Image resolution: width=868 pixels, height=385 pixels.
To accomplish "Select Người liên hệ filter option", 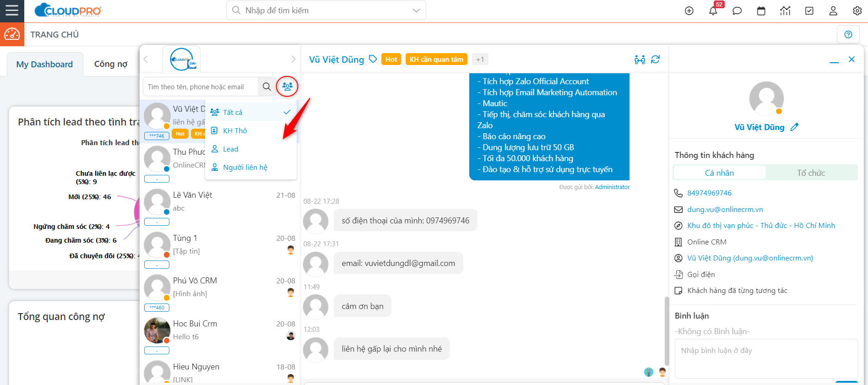I will tap(251, 167).
